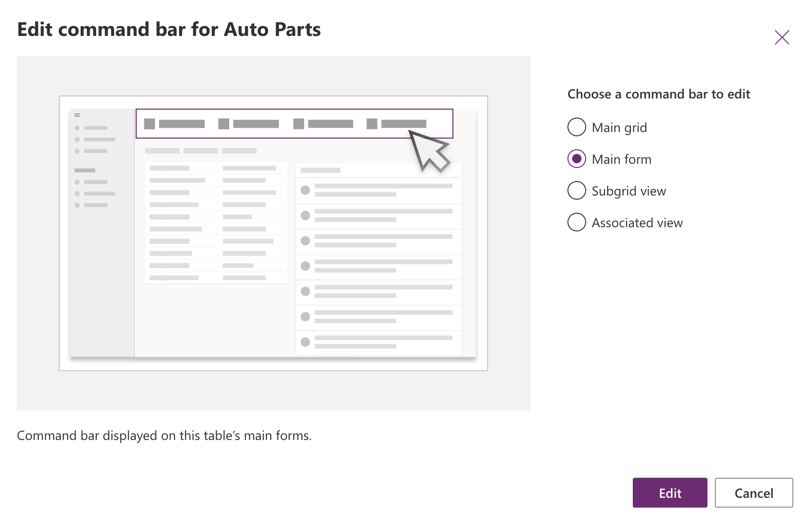The image size is (812, 516).
Task: Click the first list card in the preview
Action: pos(378,191)
